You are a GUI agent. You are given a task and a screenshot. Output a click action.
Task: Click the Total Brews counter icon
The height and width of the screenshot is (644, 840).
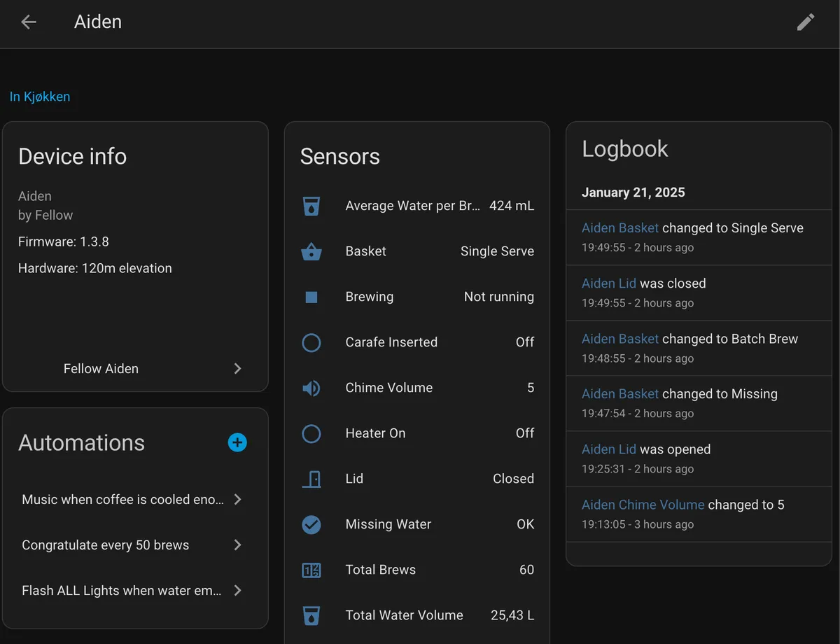point(311,570)
